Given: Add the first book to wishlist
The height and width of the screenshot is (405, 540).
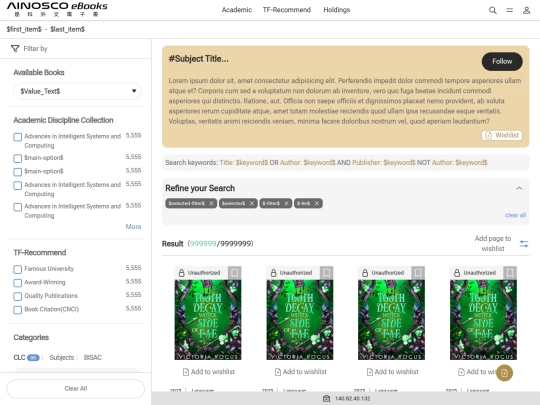Looking at the screenshot, I should point(209,372).
